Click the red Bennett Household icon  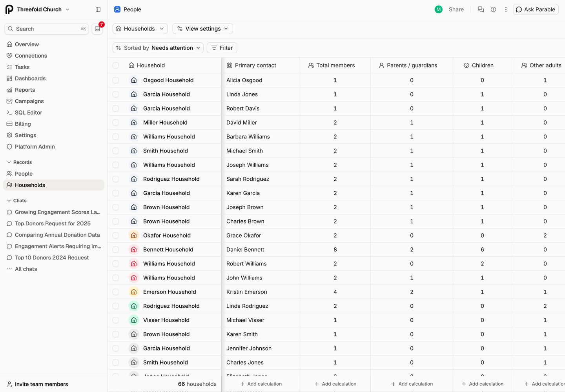(134, 249)
